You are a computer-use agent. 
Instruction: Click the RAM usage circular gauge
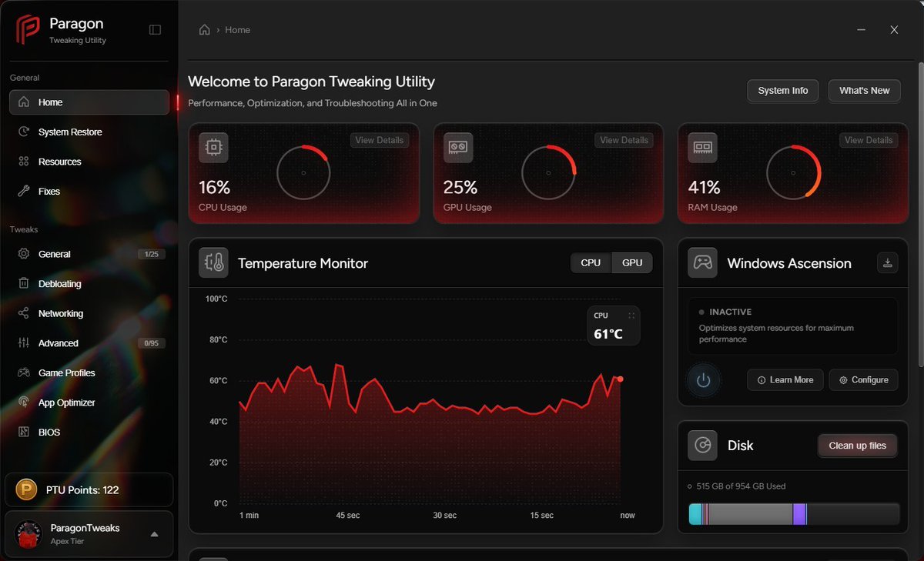point(793,172)
